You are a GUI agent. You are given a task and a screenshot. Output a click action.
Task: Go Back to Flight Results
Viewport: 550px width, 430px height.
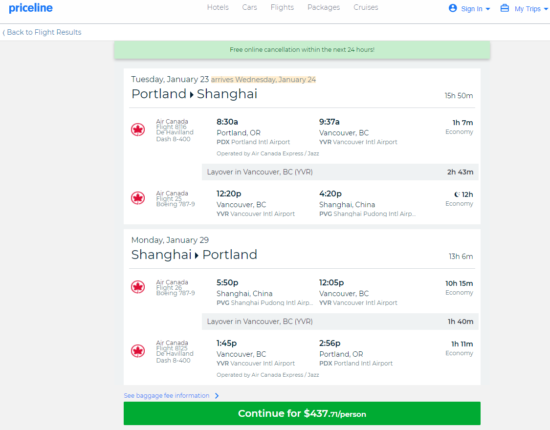[x=42, y=32]
